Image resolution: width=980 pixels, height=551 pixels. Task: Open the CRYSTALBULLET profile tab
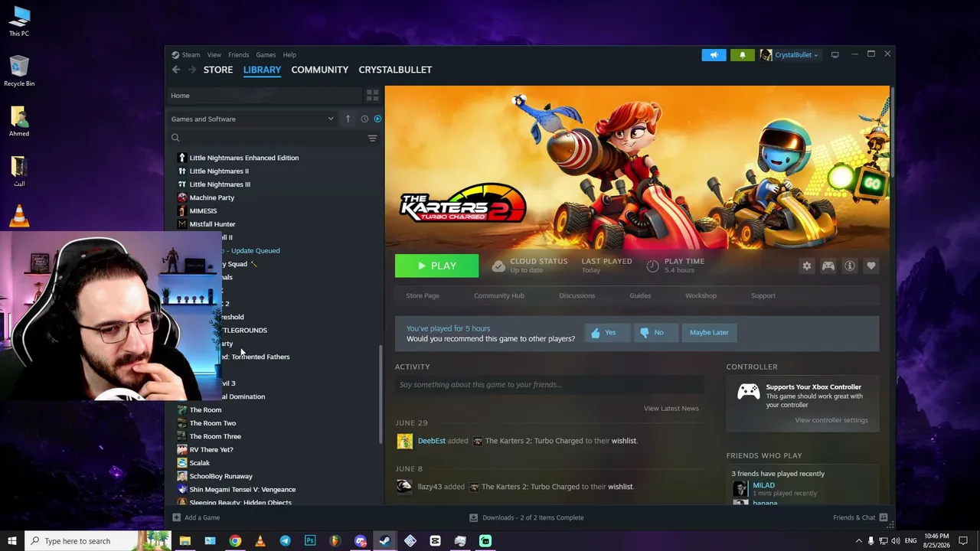[x=395, y=70]
